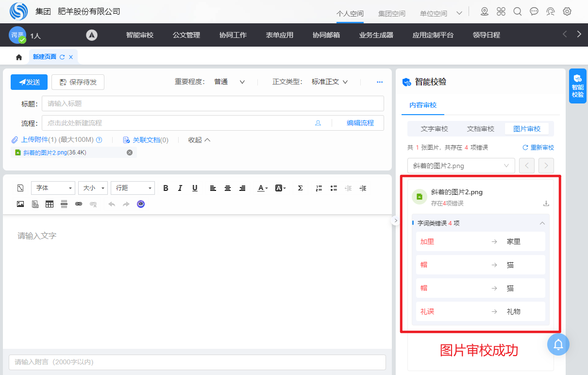Download the 斜着的图片2.png review result

pos(546,204)
